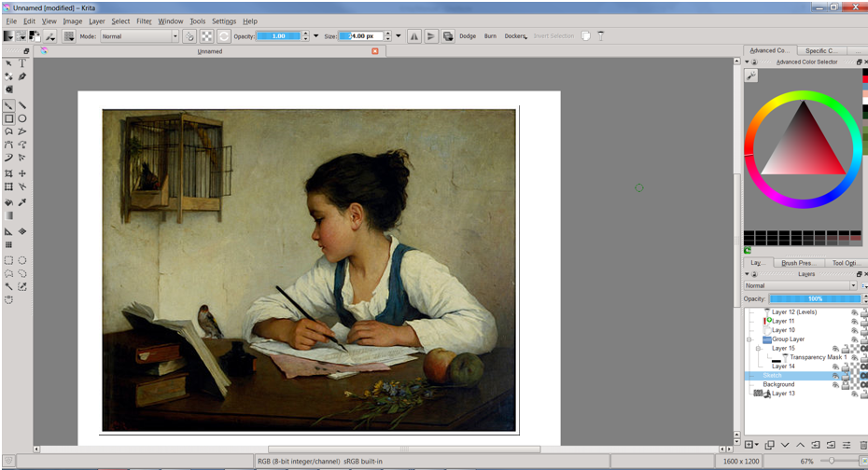Open the File menu
The height and width of the screenshot is (470, 868).
tap(11, 21)
